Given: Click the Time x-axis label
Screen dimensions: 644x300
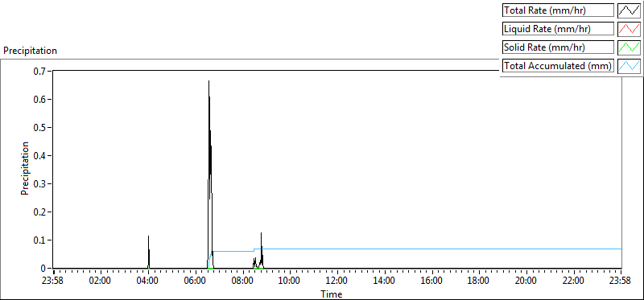Looking at the screenshot, I should click(x=331, y=294).
